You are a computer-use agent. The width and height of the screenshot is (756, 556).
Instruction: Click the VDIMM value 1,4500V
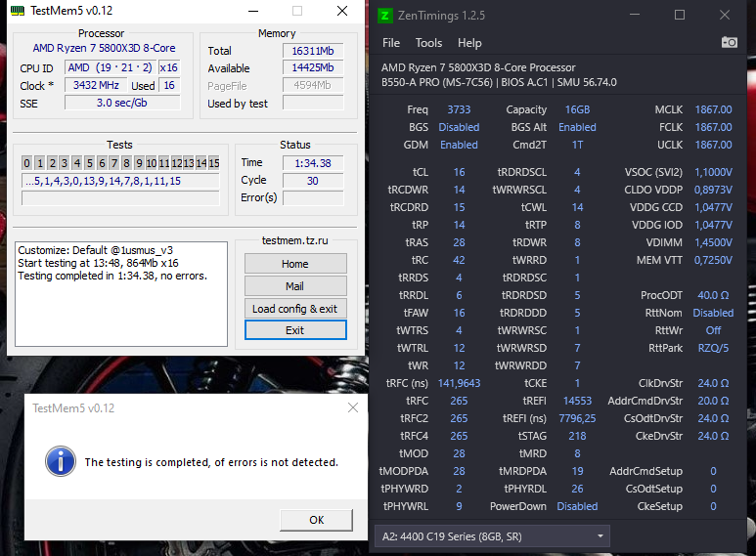(x=713, y=242)
